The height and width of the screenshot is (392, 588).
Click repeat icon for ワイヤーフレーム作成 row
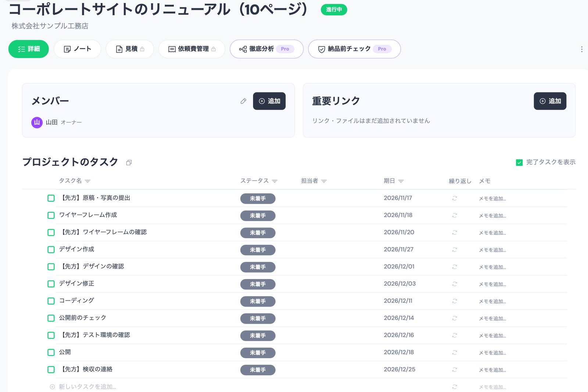[x=455, y=215]
